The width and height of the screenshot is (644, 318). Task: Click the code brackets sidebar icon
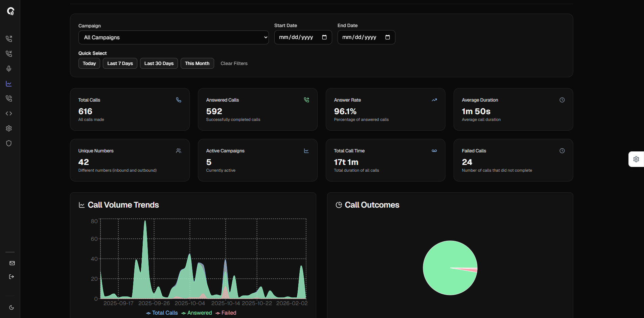(9, 113)
